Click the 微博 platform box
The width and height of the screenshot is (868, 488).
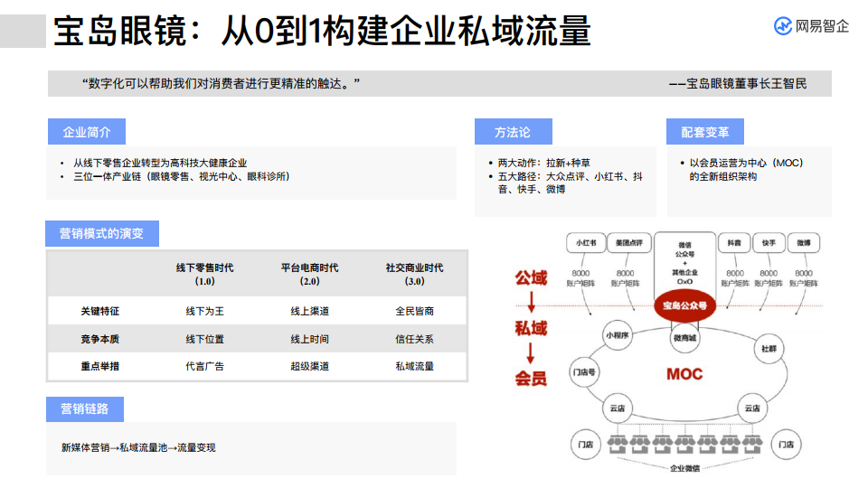[x=803, y=243]
